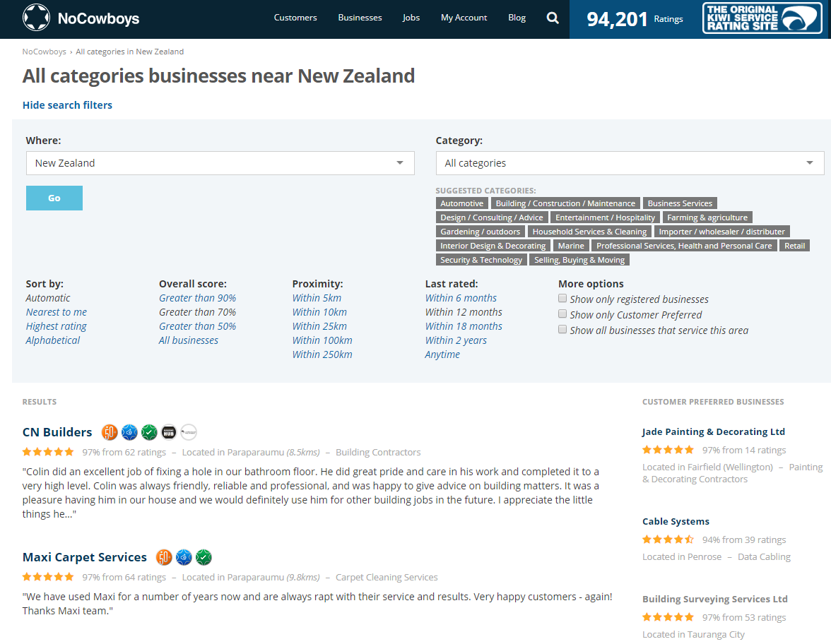Expand the Category dropdown

630,163
